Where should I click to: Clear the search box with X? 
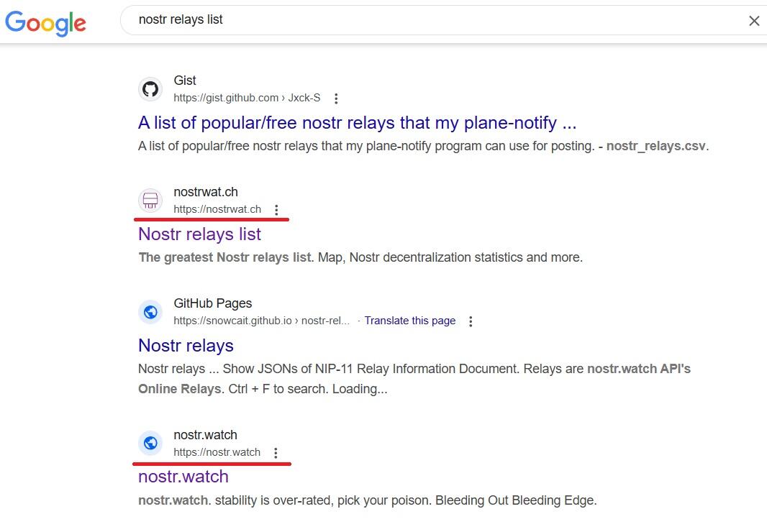pyautogui.click(x=753, y=21)
